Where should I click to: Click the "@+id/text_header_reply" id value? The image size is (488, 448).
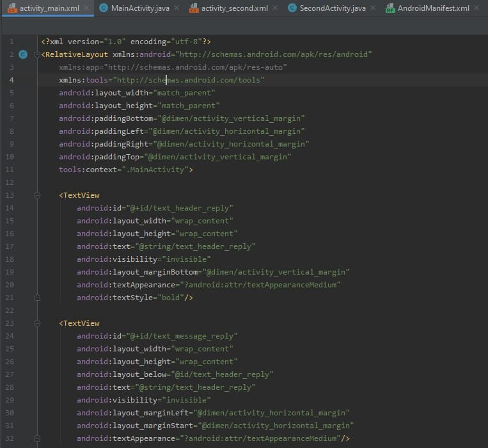[180, 208]
